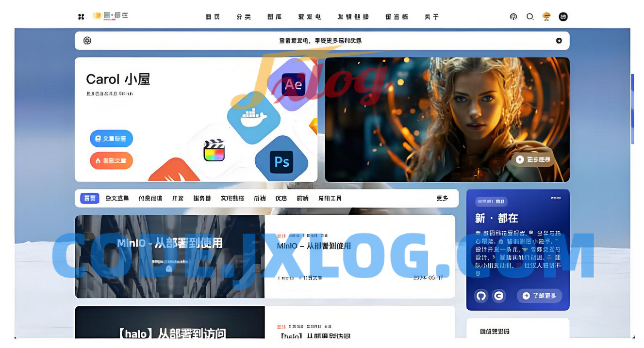Click the Adobe After Effects Ae icon

[293, 85]
